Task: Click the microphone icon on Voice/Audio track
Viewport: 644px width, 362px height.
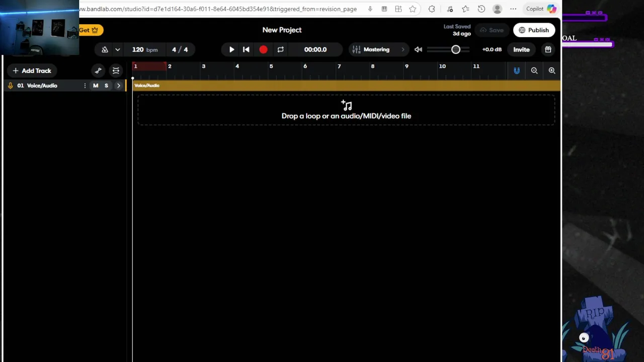Action: coord(10,85)
